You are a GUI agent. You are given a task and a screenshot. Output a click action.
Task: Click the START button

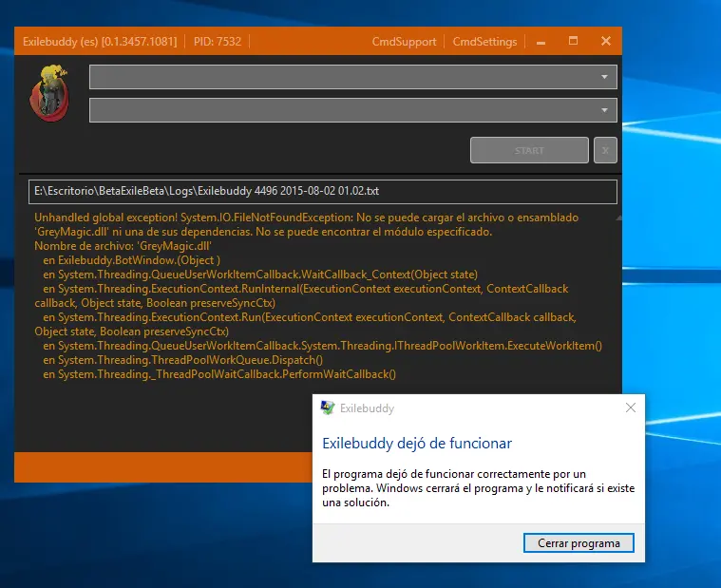click(x=529, y=150)
